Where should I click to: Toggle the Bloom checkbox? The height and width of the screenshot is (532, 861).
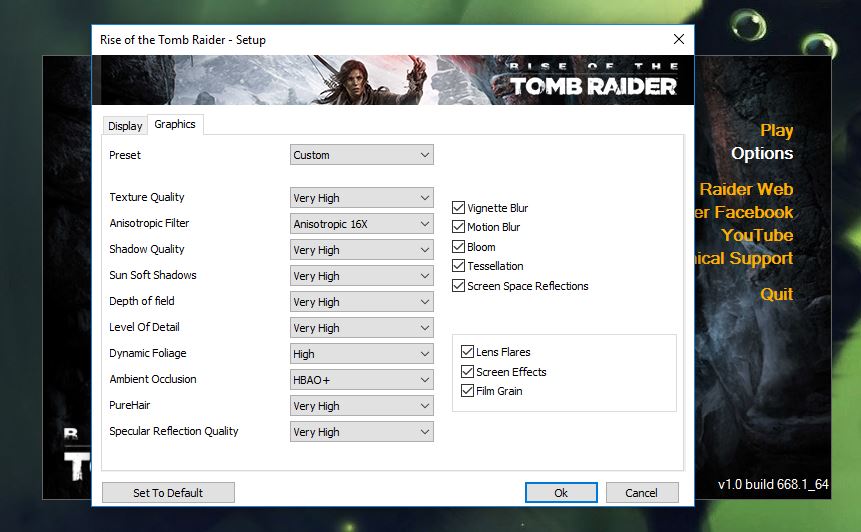tap(459, 247)
